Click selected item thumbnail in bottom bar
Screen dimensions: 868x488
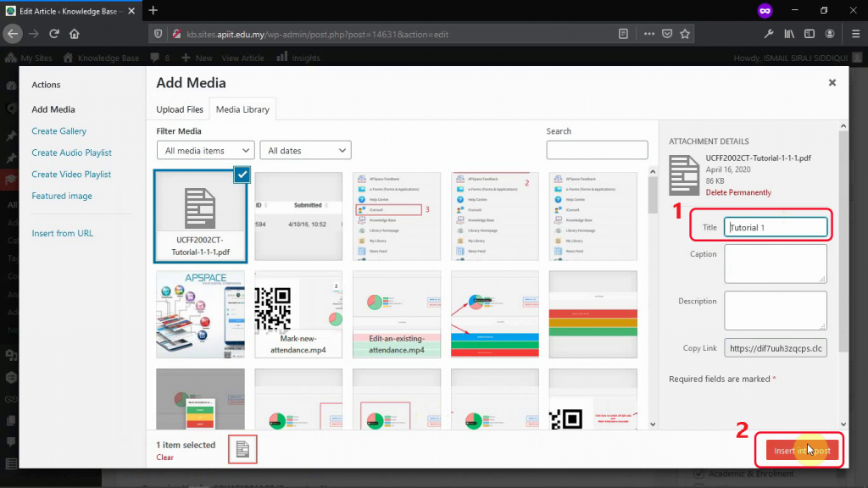[242, 449]
